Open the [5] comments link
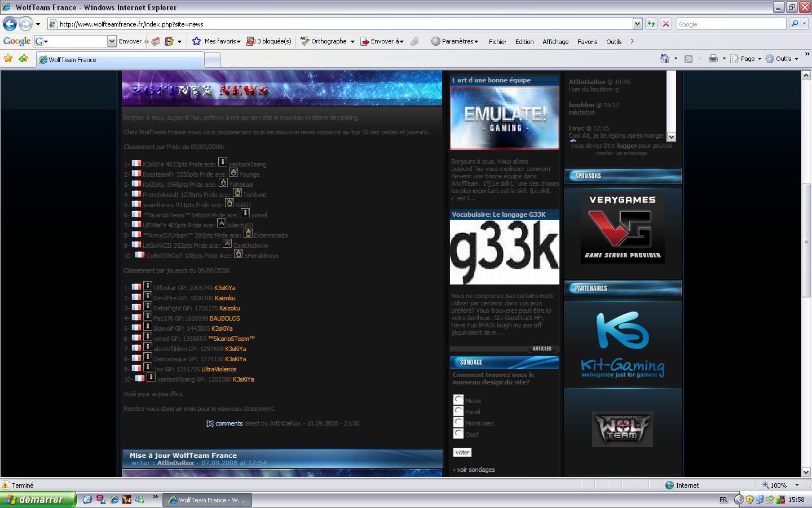 click(224, 423)
